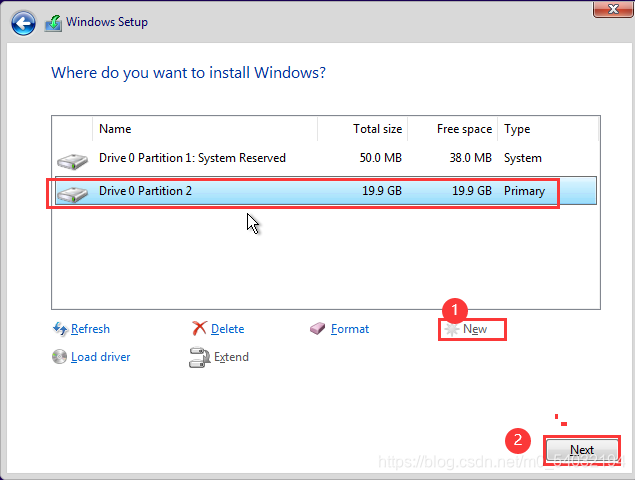
Task: Click the Extend partition link
Action: pyautogui.click(x=231, y=357)
